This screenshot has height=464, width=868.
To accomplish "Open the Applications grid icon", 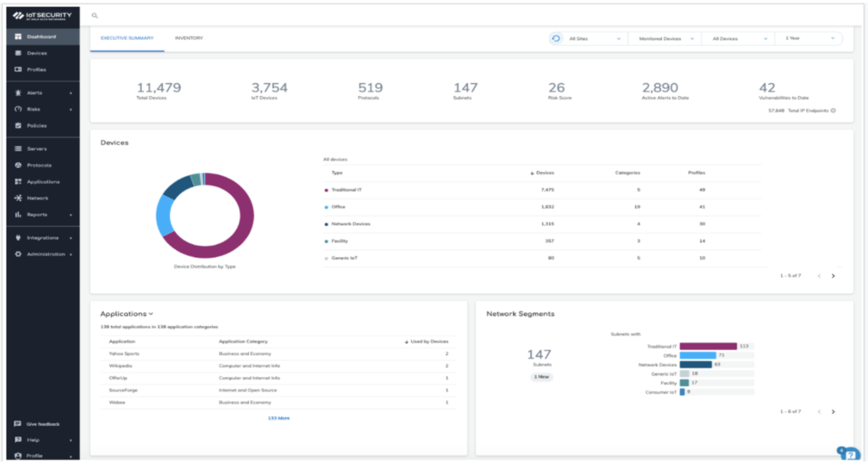I will click(x=18, y=182).
